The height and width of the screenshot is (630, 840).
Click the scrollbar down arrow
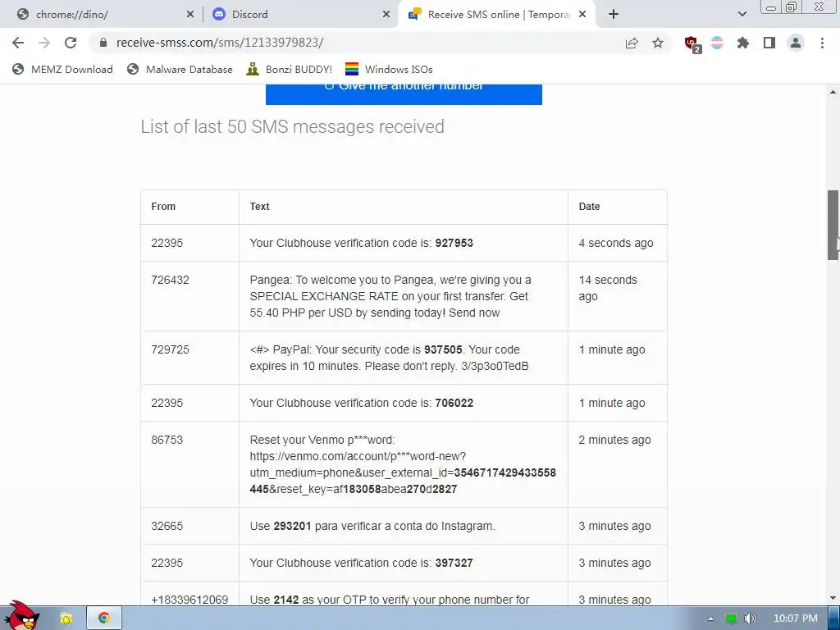(x=833, y=598)
